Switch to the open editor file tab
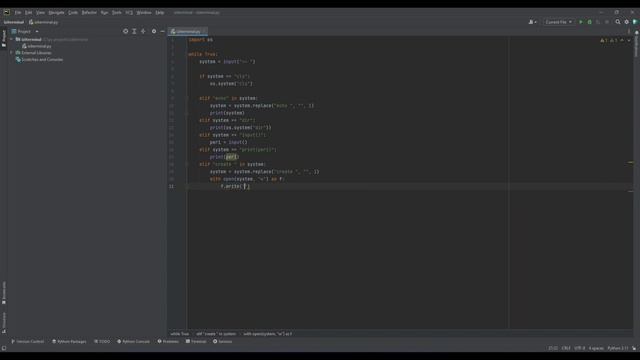This screenshot has width=640, height=360. click(188, 31)
